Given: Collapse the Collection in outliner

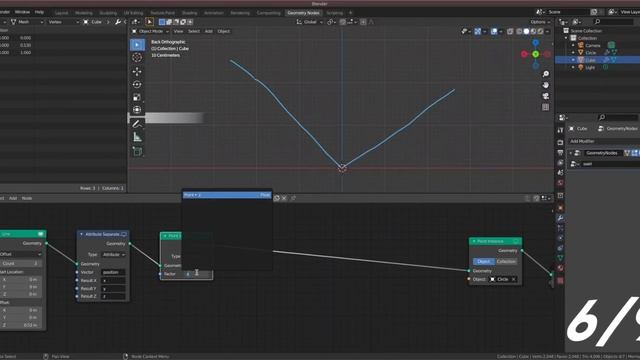Looking at the screenshot, I should coord(566,38).
